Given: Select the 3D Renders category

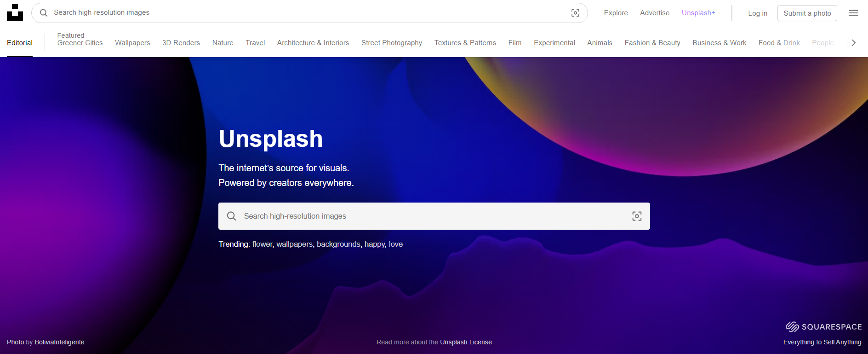Looking at the screenshot, I should coord(181,43).
